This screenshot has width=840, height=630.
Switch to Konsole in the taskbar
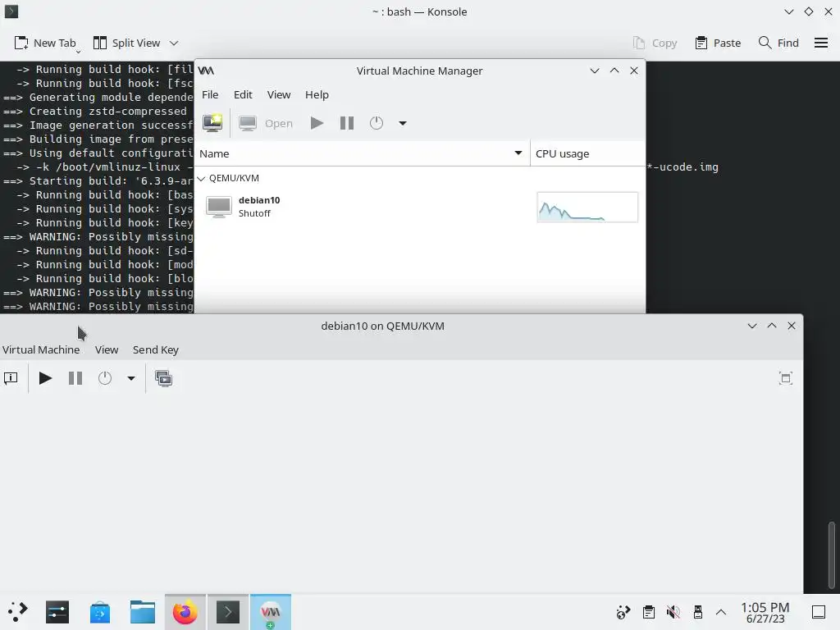pyautogui.click(x=228, y=612)
